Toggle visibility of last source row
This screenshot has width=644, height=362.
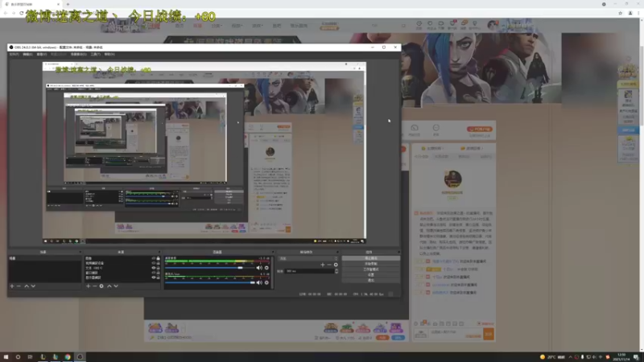pyautogui.click(x=154, y=278)
